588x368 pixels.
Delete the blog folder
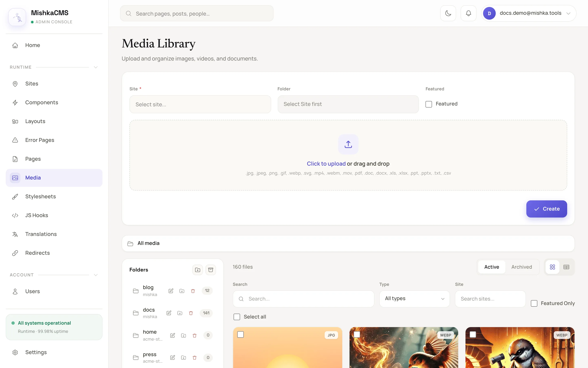point(193,291)
